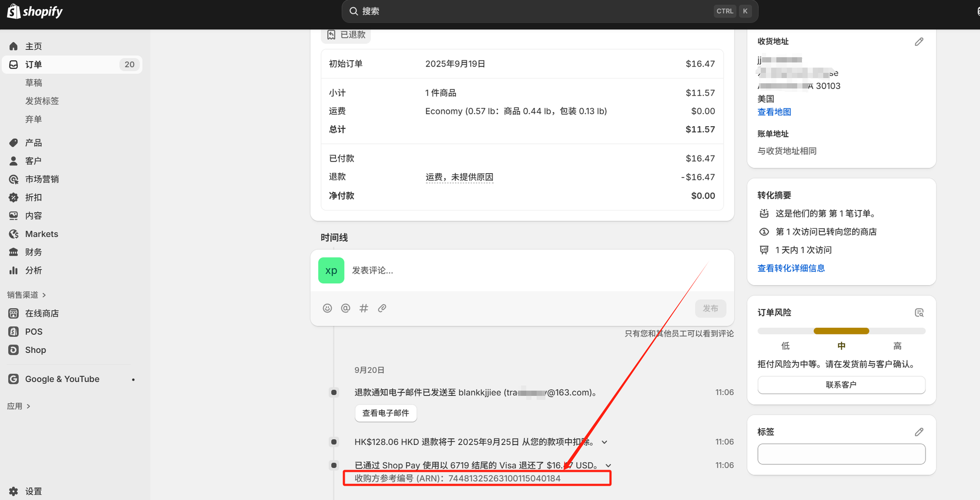Expand the 应用 apps section
980x500 pixels.
(19, 406)
